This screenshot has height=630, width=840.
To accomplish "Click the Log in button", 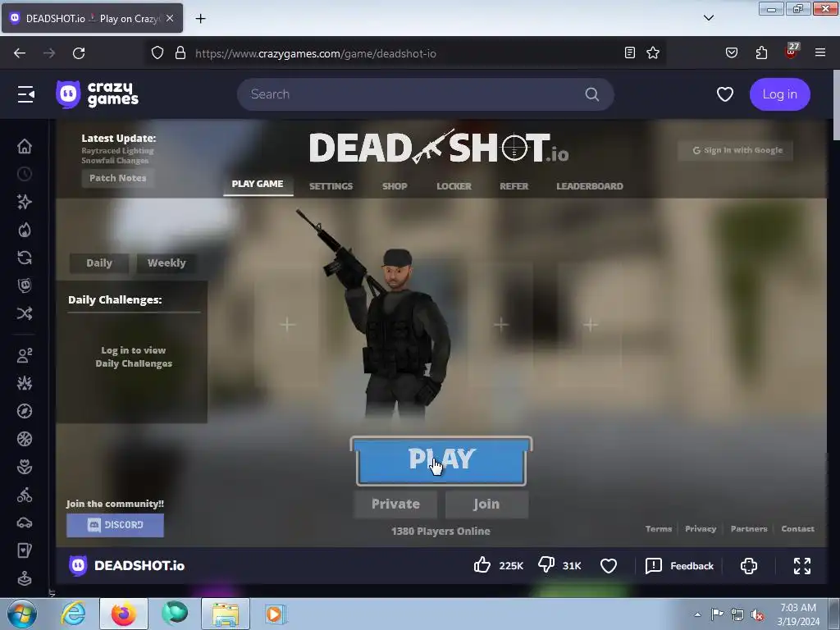I will [779, 94].
